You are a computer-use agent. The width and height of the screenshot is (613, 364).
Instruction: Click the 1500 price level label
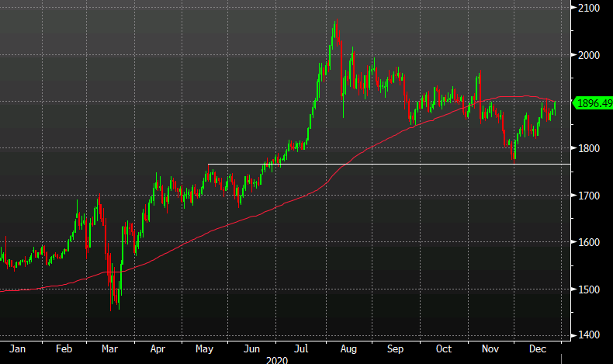[589, 289]
